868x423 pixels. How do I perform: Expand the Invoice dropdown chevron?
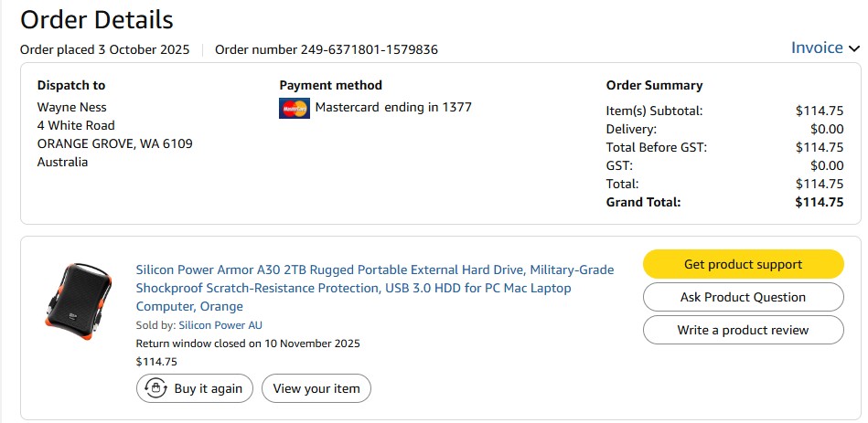854,48
